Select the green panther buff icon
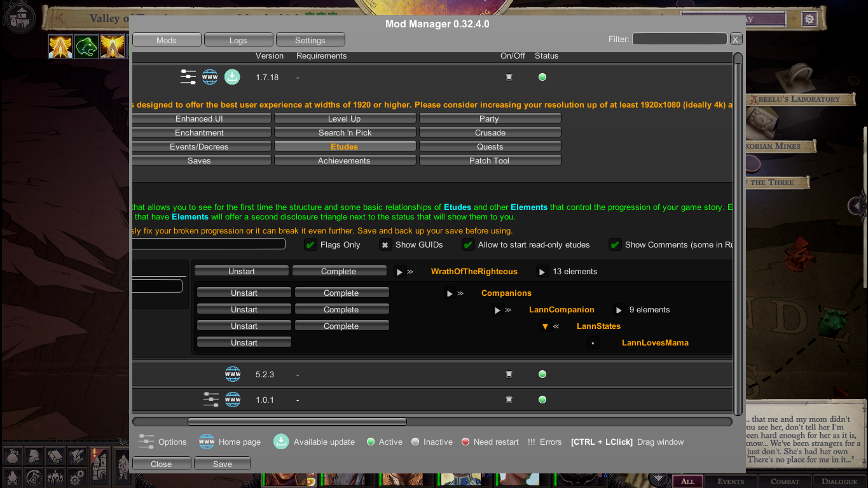Screen dimensions: 868x488 pos(86,46)
